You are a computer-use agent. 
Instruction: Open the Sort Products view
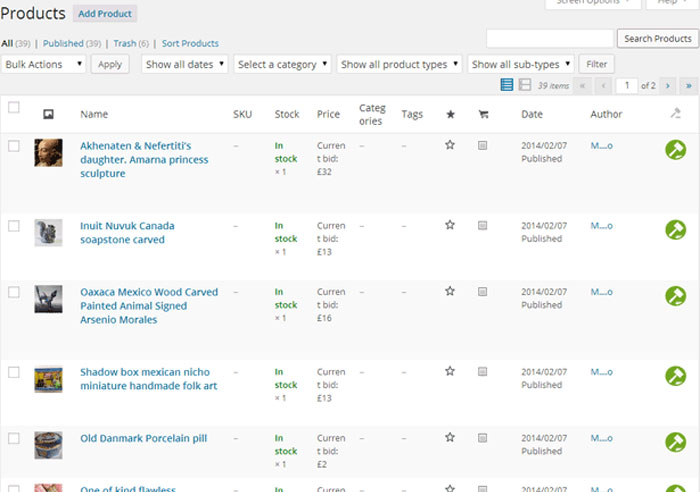[190, 43]
